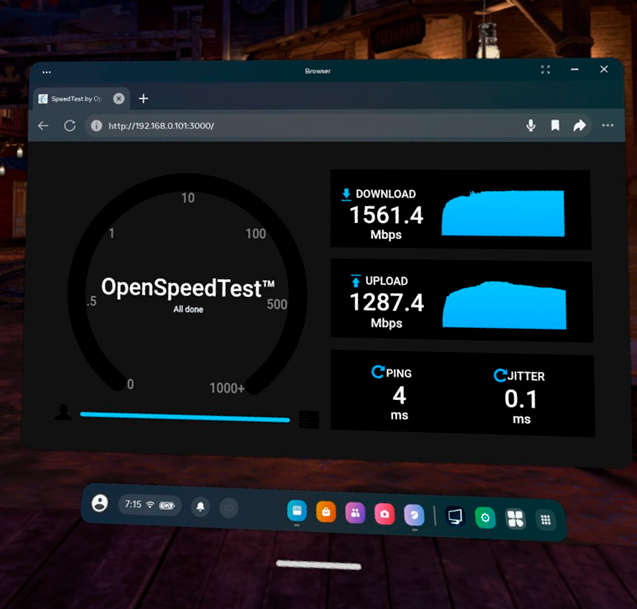
Task: Open the pink Camera app in dock
Action: (x=384, y=514)
